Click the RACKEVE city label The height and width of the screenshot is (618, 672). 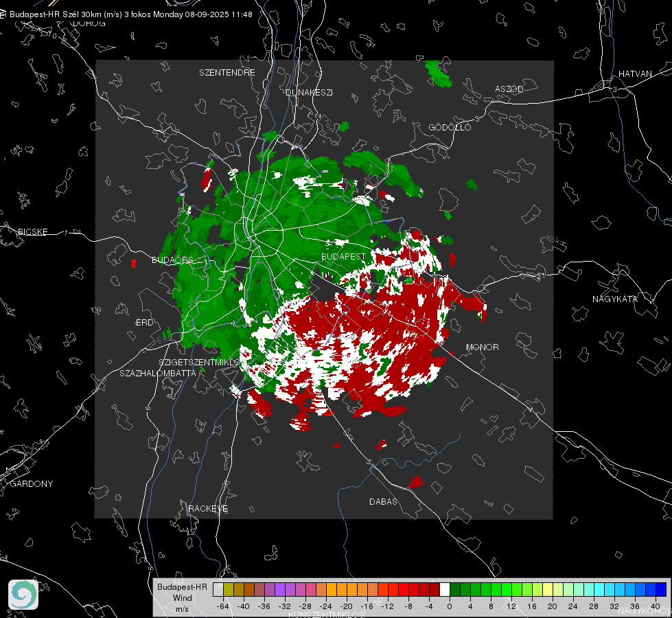(x=208, y=508)
